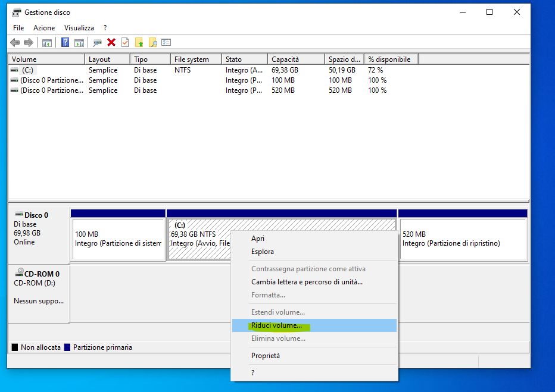Click the Contrassegna partizione come attiva entry
This screenshot has height=392, width=555.
click(314, 269)
